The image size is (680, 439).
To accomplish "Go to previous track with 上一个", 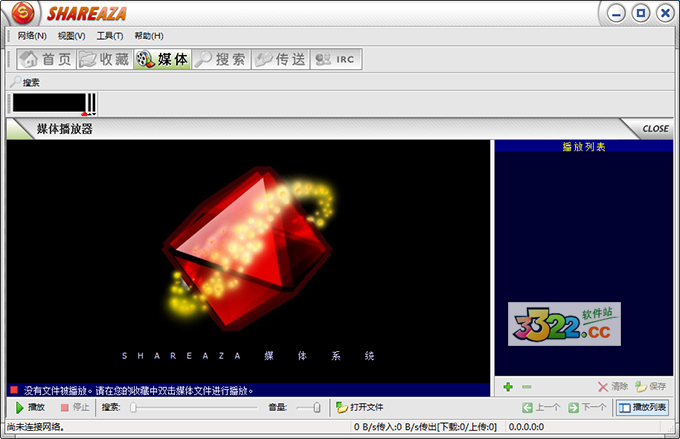I will pyautogui.click(x=541, y=407).
